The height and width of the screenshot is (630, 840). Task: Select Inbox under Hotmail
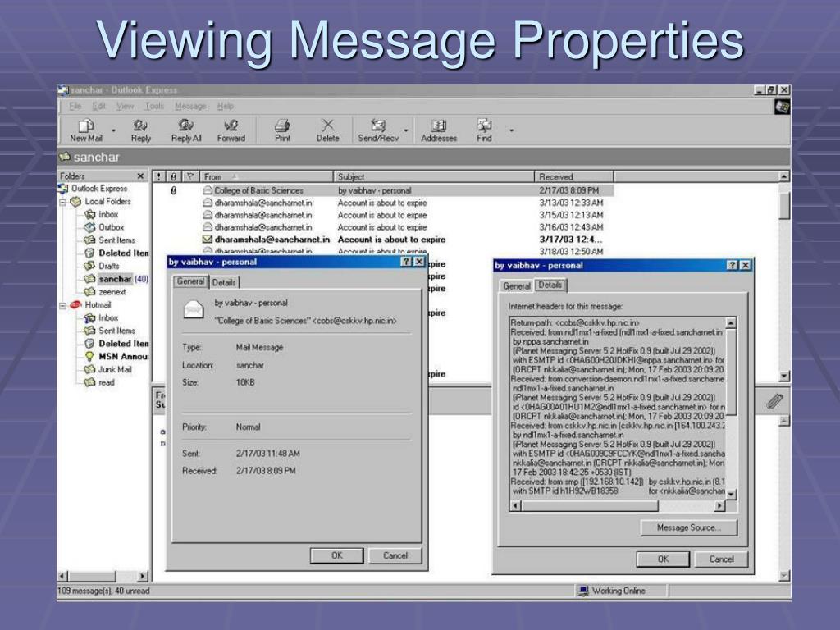pyautogui.click(x=102, y=317)
